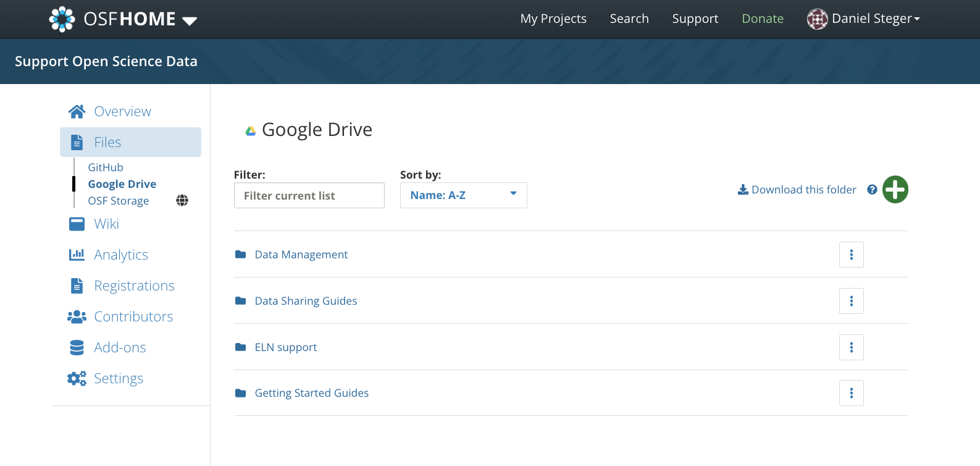The width and height of the screenshot is (980, 466).
Task: Click the Donate link
Action: click(763, 19)
